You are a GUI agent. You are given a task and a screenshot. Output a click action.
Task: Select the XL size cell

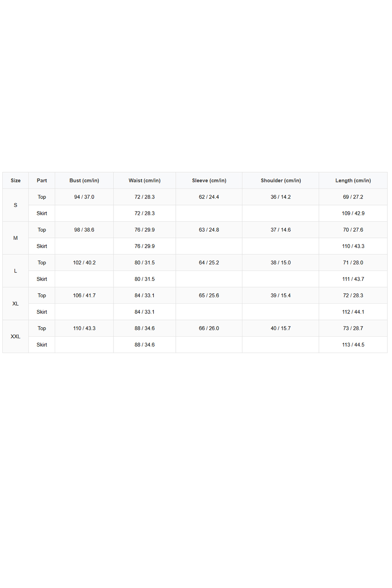point(15,303)
